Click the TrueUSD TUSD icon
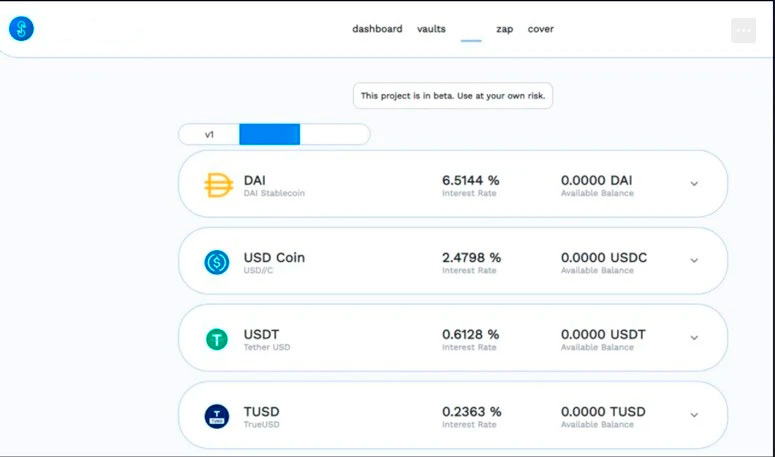 click(216, 416)
